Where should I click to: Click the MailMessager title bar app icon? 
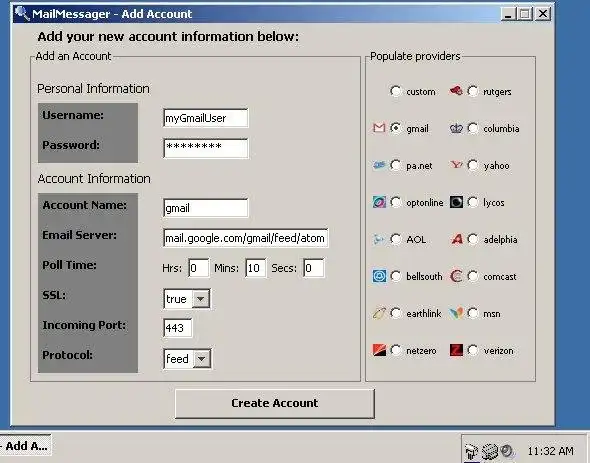21,14
